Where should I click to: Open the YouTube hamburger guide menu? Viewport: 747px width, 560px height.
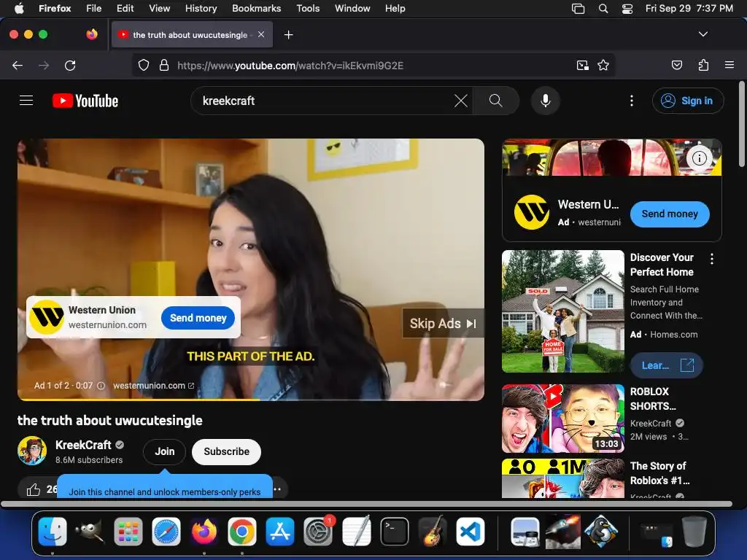coord(26,101)
